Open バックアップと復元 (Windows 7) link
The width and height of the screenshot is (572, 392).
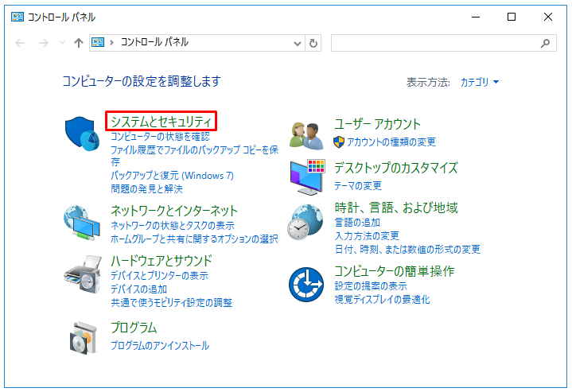point(172,176)
